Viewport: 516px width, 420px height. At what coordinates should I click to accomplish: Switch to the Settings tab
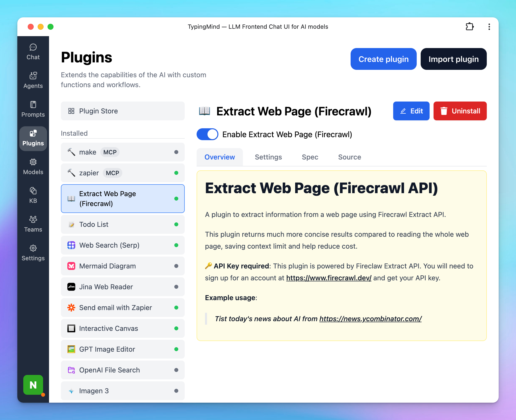[268, 157]
